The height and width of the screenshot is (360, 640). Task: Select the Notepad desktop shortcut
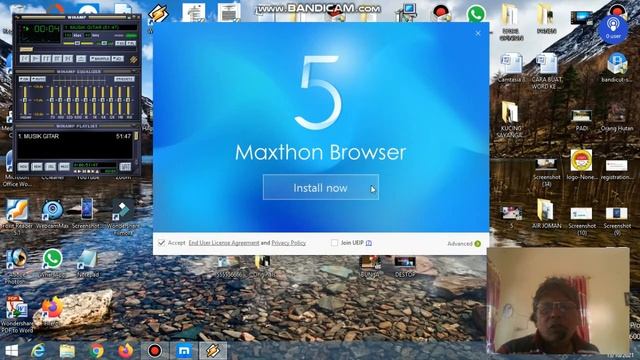click(88, 263)
